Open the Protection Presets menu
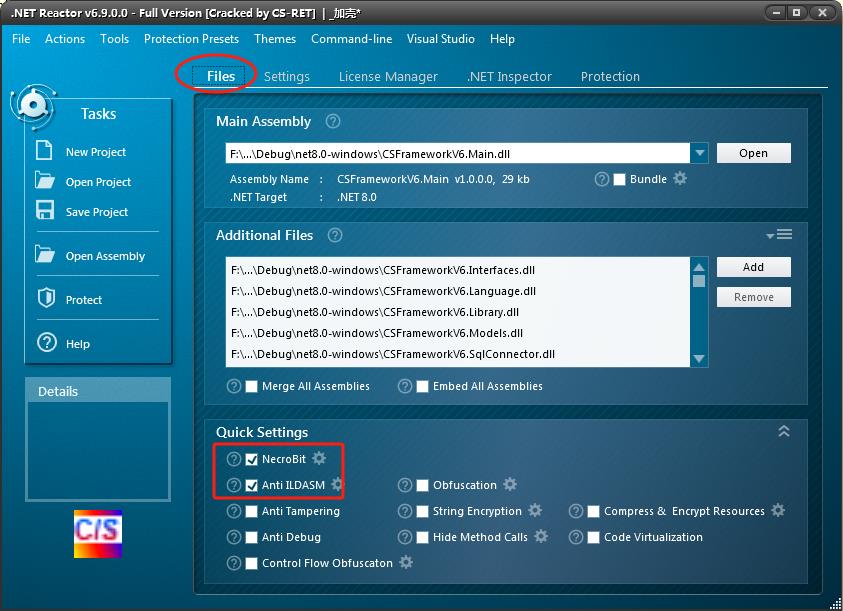Image resolution: width=843 pixels, height=611 pixels. 191,39
